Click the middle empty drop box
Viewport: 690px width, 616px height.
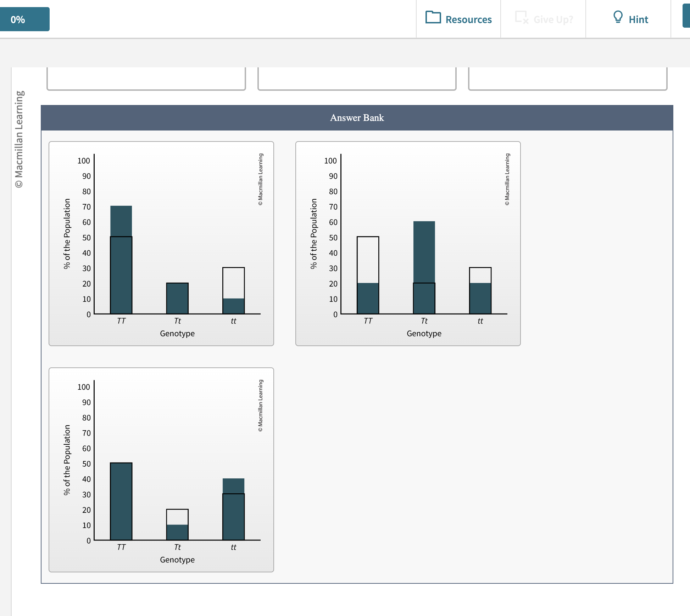pyautogui.click(x=357, y=78)
